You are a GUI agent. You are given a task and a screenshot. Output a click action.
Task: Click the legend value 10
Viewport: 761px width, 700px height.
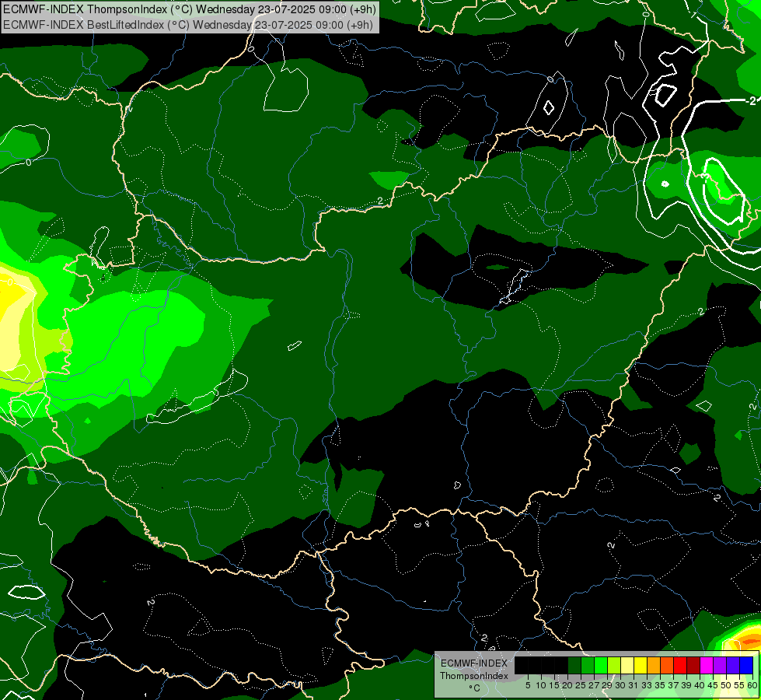[541, 685]
